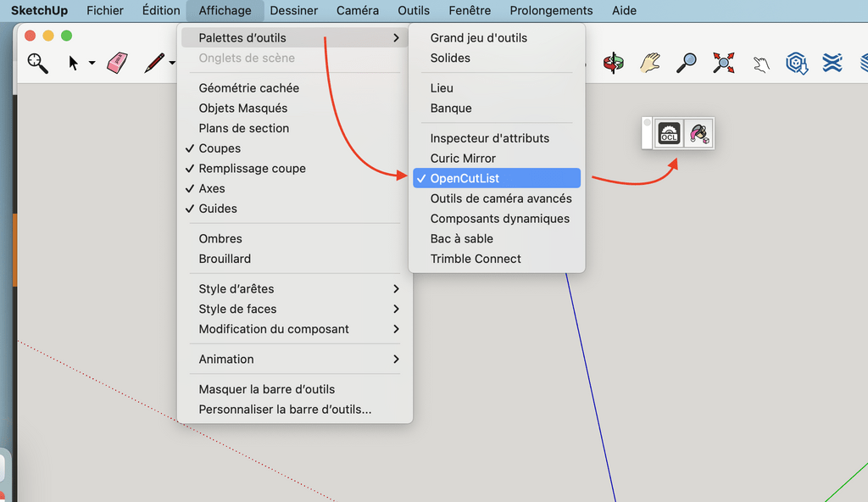The height and width of the screenshot is (502, 868).
Task: Activate the Pan hand tool
Action: [x=650, y=63]
